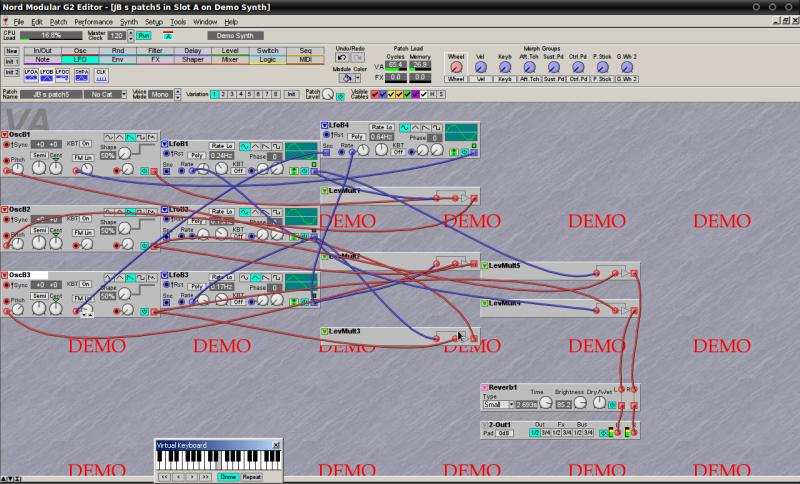Switch to the Mixer module tab
The width and height of the screenshot is (800, 484).
(230, 59)
